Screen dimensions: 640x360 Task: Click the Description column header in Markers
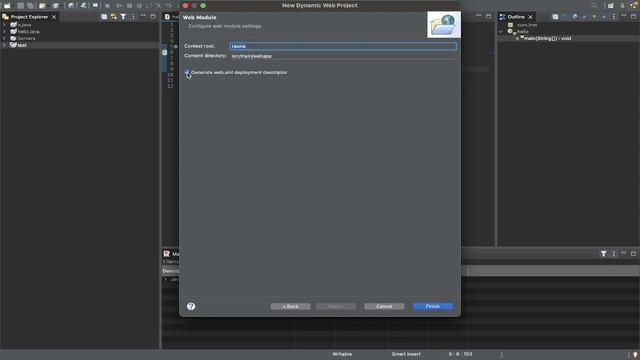(171, 271)
